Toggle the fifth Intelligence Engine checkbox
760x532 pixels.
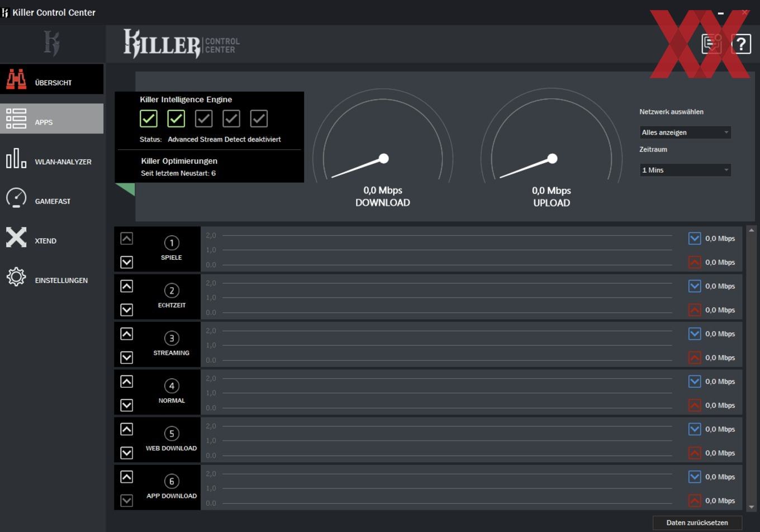click(x=259, y=118)
